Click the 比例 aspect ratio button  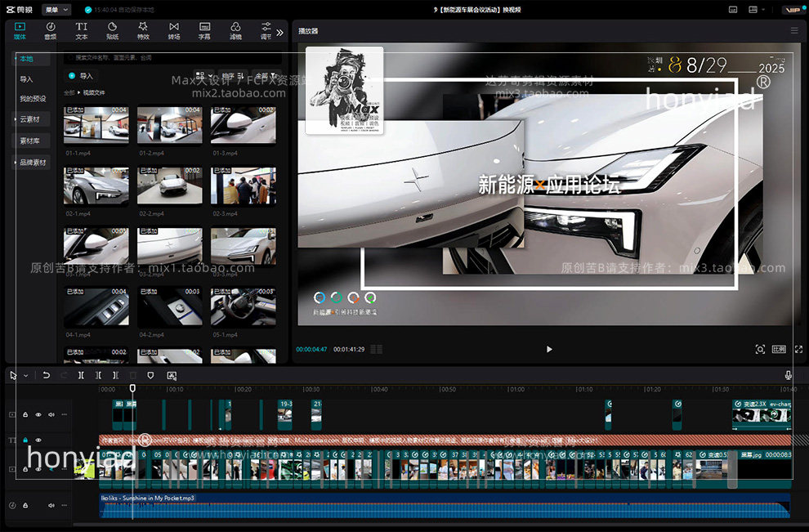779,349
